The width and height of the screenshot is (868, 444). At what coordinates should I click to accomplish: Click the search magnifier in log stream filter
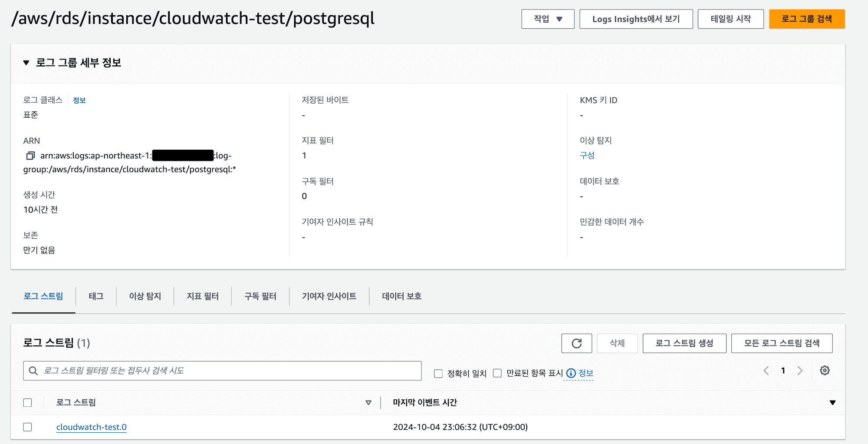click(x=33, y=371)
